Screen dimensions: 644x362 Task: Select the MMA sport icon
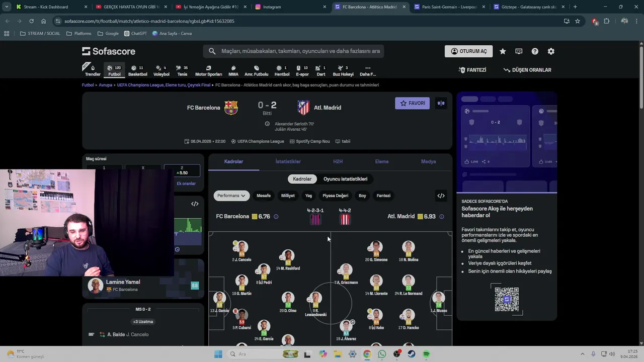(x=233, y=70)
